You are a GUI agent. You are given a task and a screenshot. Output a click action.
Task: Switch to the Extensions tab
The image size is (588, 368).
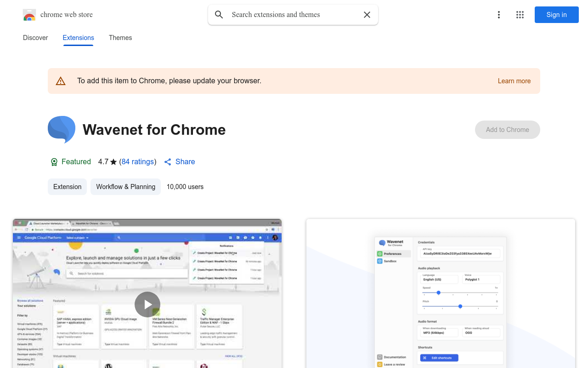pos(79,38)
